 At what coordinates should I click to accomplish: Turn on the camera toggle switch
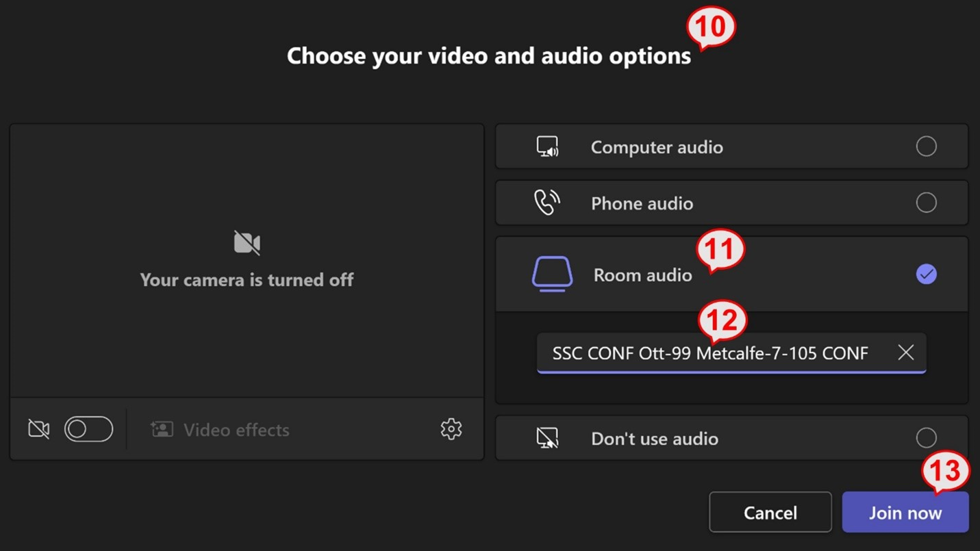(88, 429)
